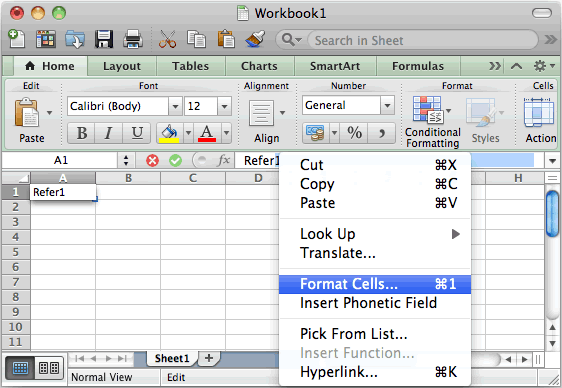Select column B header

(x=128, y=178)
